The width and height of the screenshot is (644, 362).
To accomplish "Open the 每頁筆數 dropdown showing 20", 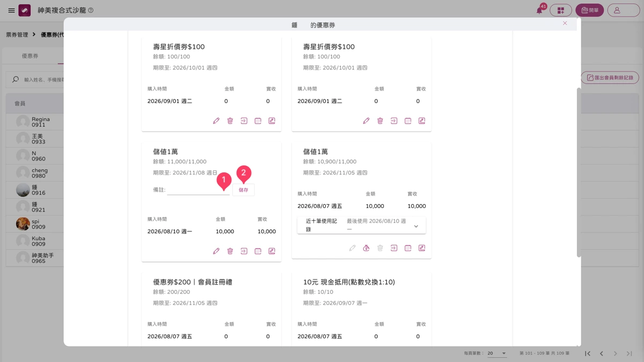I will [x=497, y=353].
